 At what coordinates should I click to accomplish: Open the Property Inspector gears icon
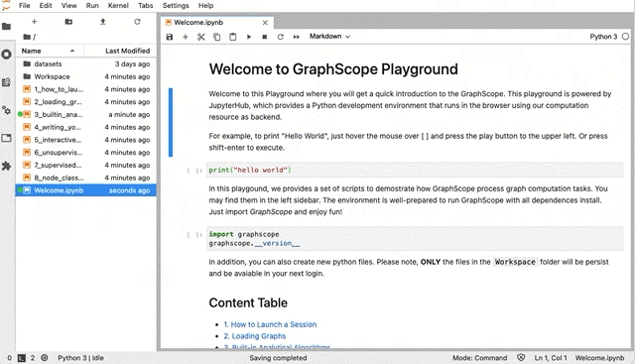[x=7, y=110]
